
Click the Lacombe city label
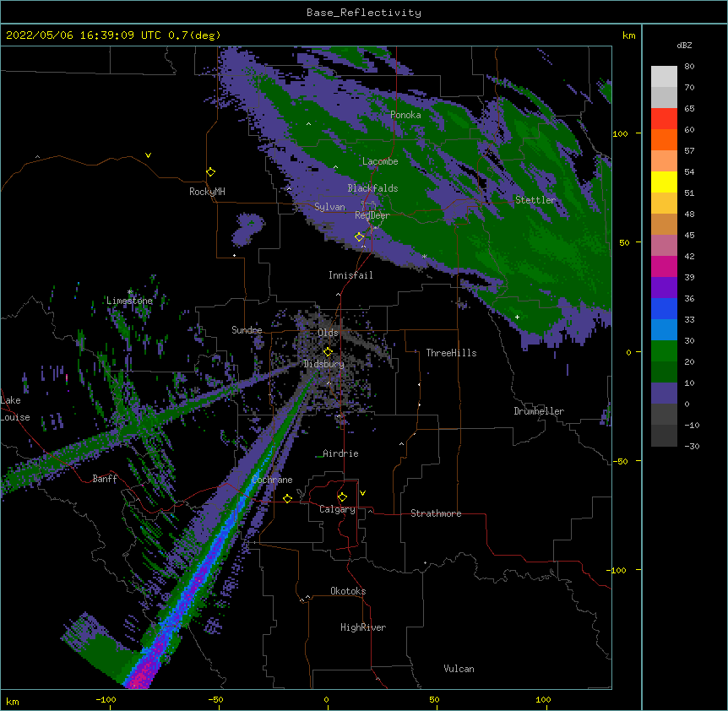[x=380, y=161]
